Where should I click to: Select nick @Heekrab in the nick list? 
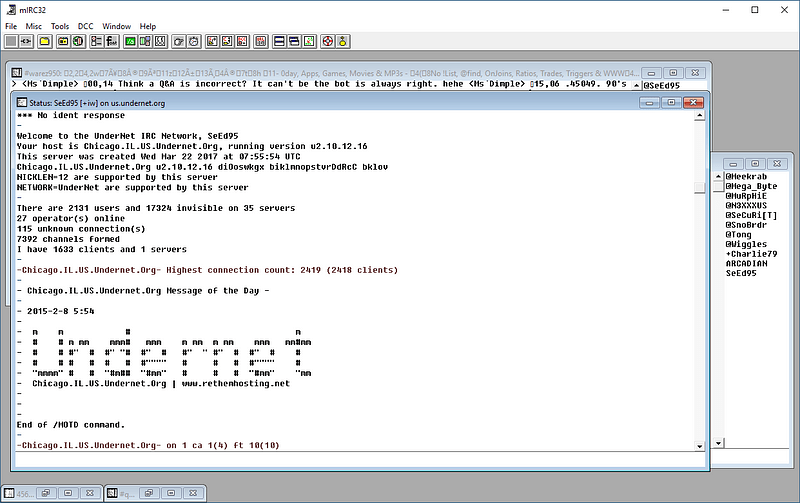click(x=746, y=177)
